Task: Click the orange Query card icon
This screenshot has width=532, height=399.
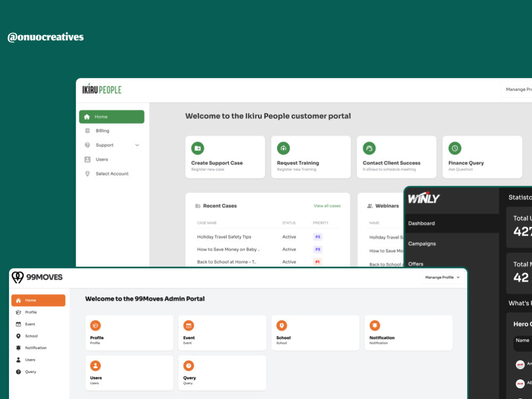Action: (x=189, y=366)
